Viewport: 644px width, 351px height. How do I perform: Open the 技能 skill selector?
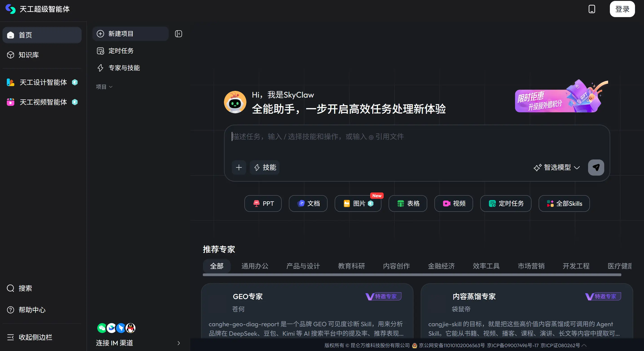coord(265,167)
